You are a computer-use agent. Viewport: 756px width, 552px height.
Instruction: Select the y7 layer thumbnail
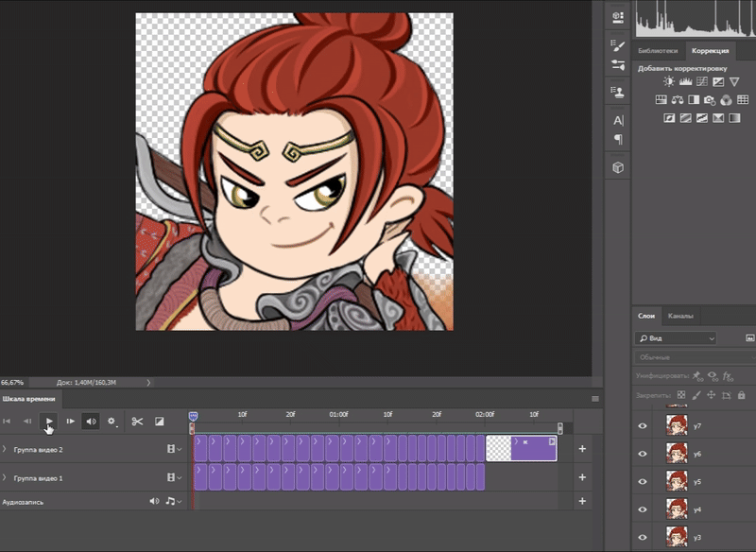(677, 425)
